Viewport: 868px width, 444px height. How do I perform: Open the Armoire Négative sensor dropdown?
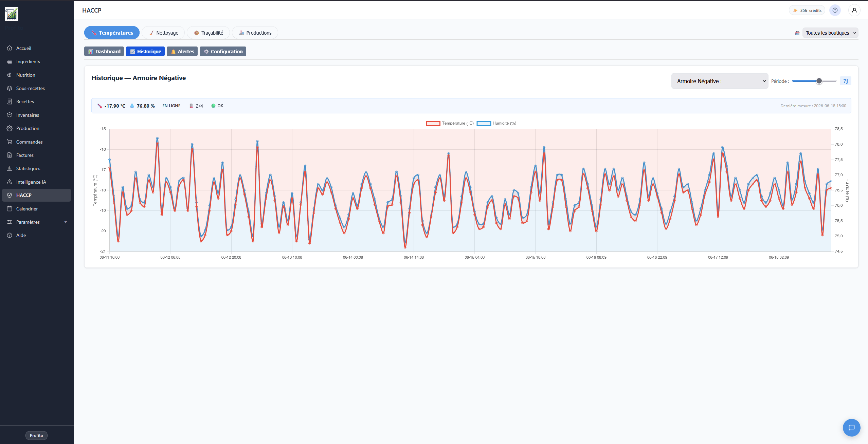[720, 81]
